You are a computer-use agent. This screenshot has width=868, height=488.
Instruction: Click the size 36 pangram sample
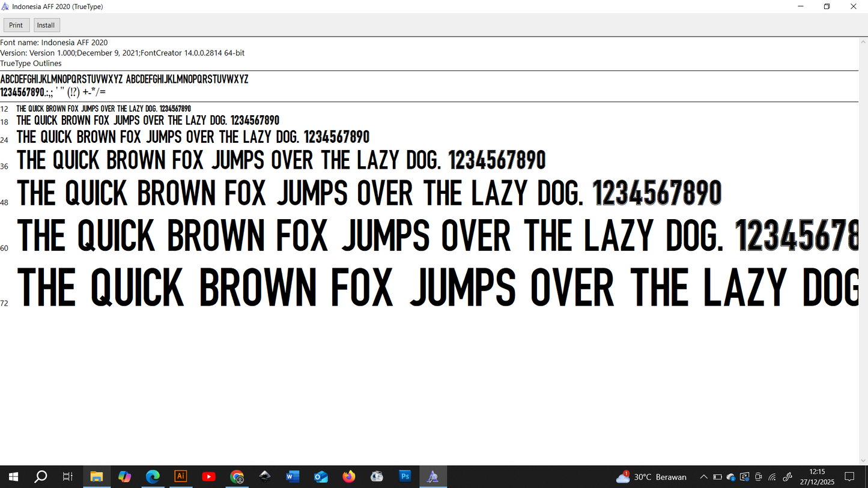point(281,160)
